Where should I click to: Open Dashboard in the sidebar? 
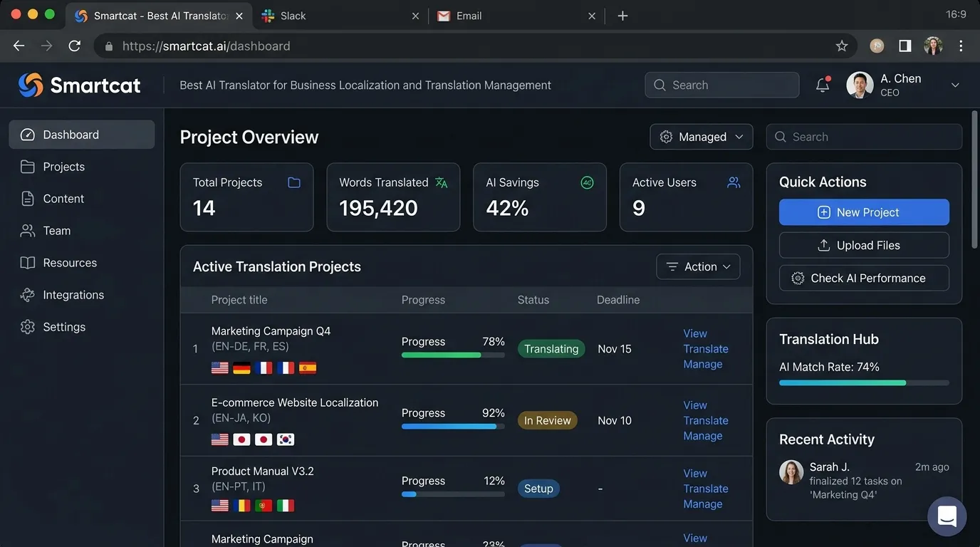[x=82, y=135]
